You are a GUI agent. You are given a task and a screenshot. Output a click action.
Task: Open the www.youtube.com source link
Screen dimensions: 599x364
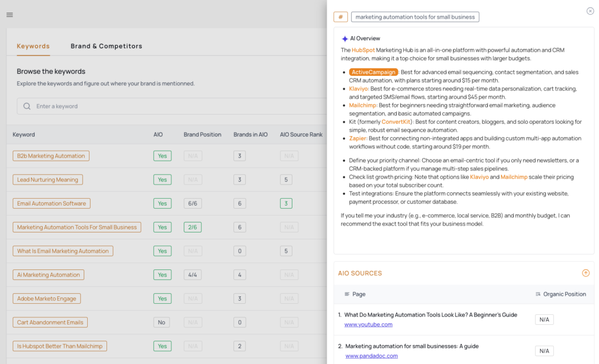coord(369,324)
